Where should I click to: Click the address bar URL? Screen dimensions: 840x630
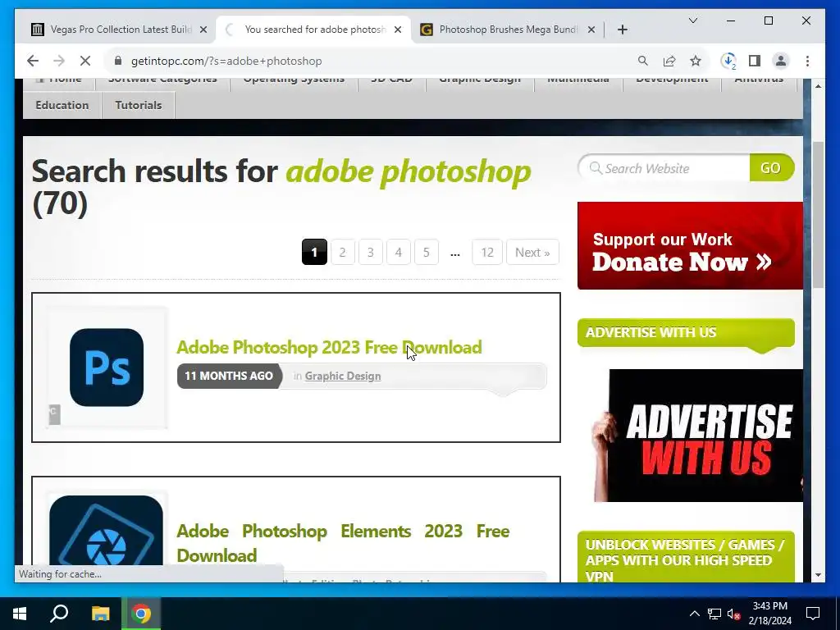tap(226, 61)
